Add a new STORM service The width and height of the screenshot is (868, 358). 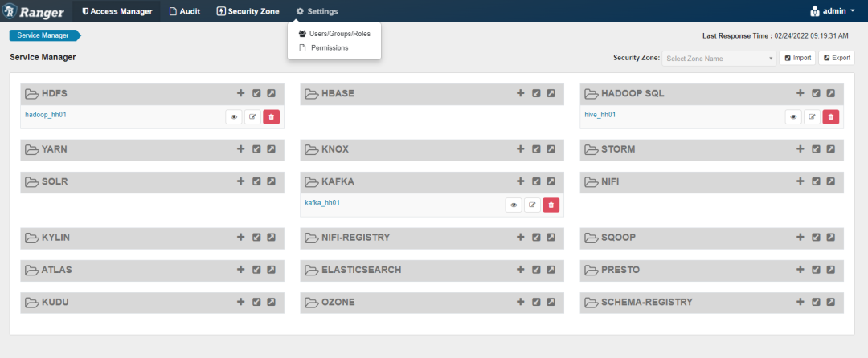point(800,149)
